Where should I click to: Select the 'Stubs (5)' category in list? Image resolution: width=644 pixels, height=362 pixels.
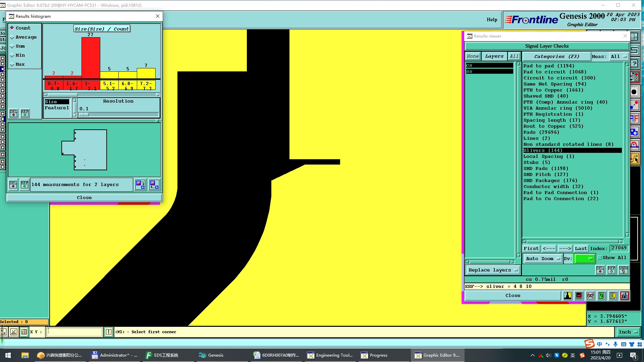click(x=537, y=163)
